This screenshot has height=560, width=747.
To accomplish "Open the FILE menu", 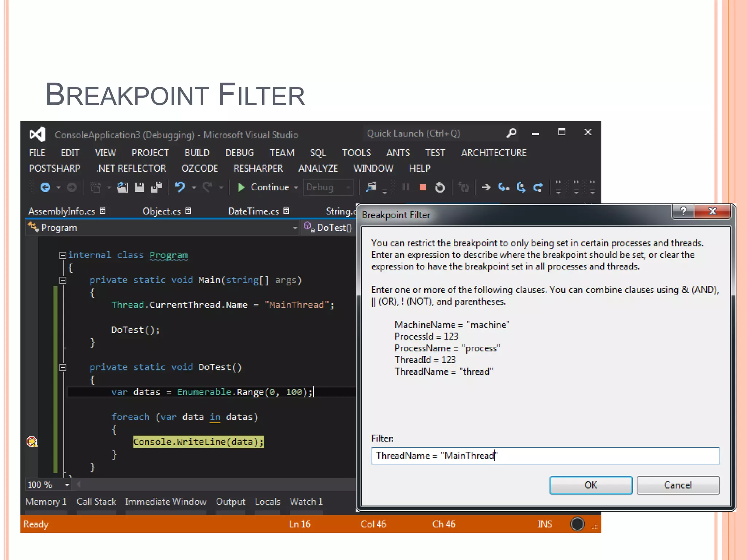I will (x=37, y=153).
